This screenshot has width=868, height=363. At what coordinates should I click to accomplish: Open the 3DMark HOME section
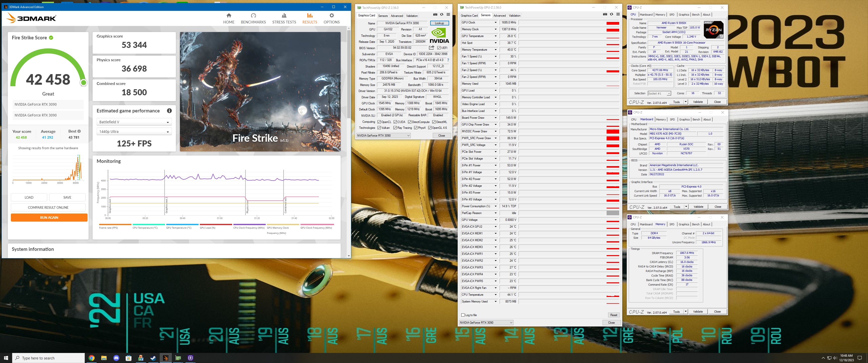(x=228, y=18)
